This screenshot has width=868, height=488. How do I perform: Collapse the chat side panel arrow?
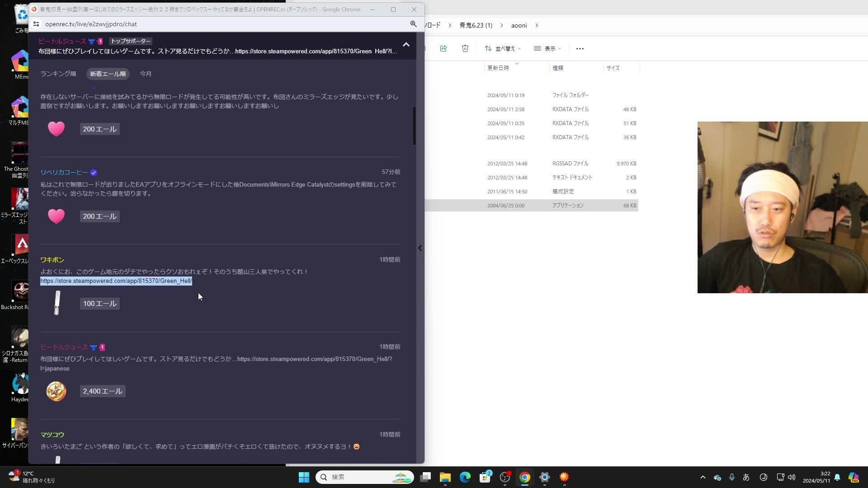(420, 248)
